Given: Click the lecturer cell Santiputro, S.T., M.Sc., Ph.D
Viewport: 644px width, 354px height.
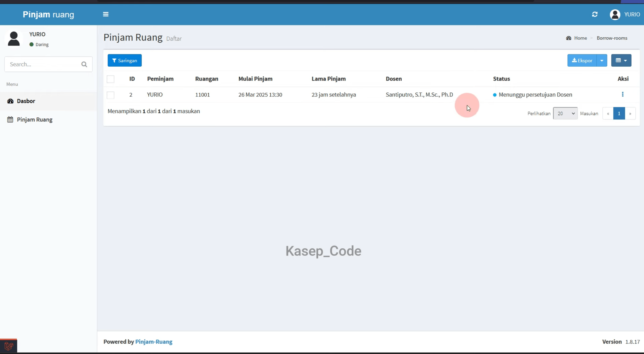Looking at the screenshot, I should click(419, 95).
